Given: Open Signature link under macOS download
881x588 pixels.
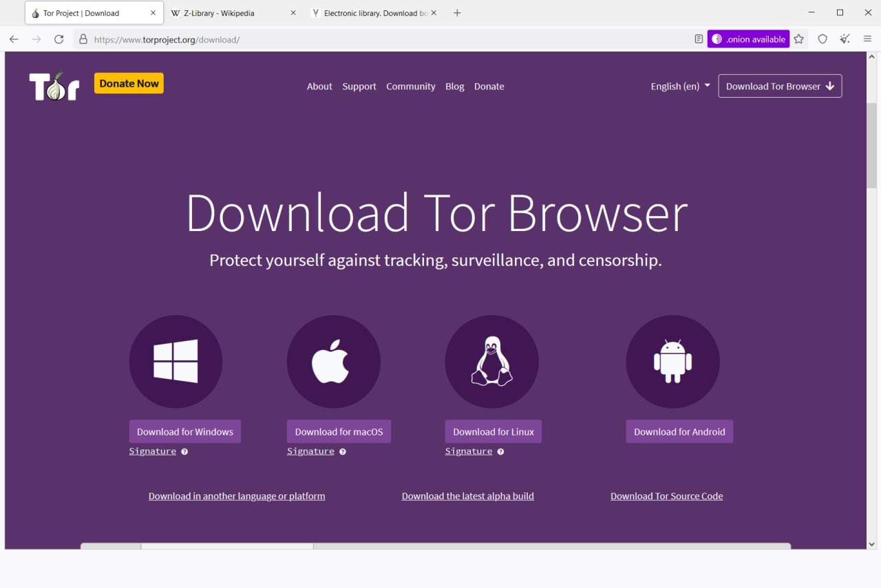Looking at the screenshot, I should (x=310, y=451).
